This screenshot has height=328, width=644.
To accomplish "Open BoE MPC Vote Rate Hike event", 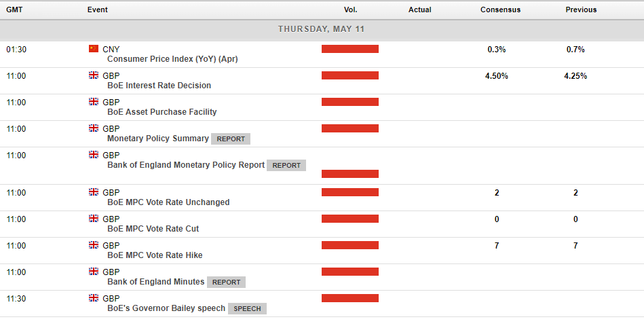I will coord(155,255).
